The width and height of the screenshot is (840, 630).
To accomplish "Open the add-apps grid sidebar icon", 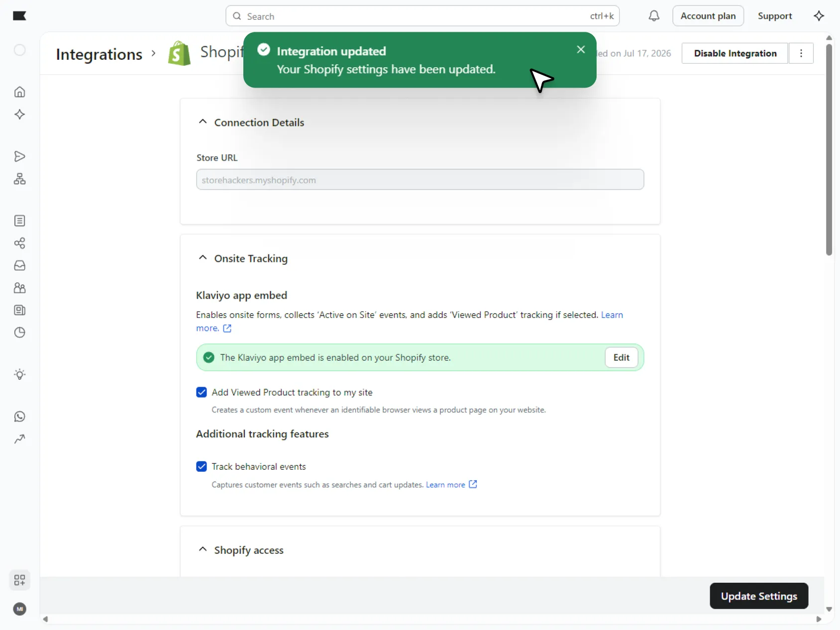I will pyautogui.click(x=19, y=580).
